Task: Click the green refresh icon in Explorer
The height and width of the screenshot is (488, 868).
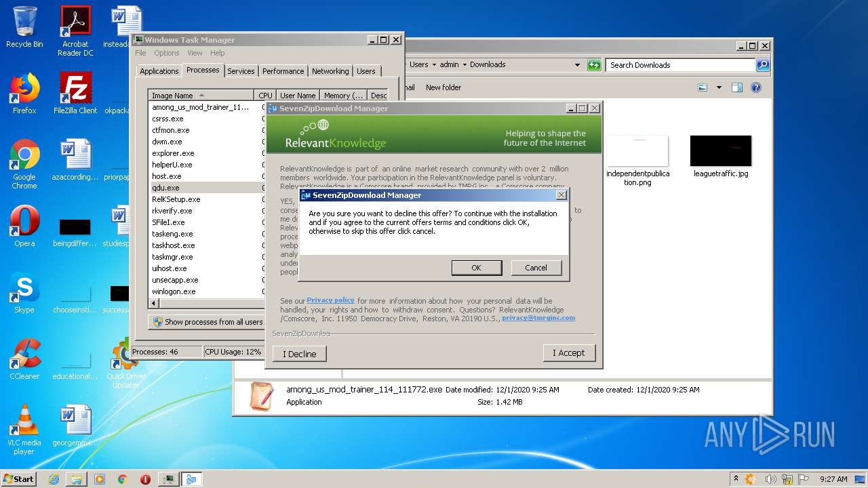Action: 594,65
